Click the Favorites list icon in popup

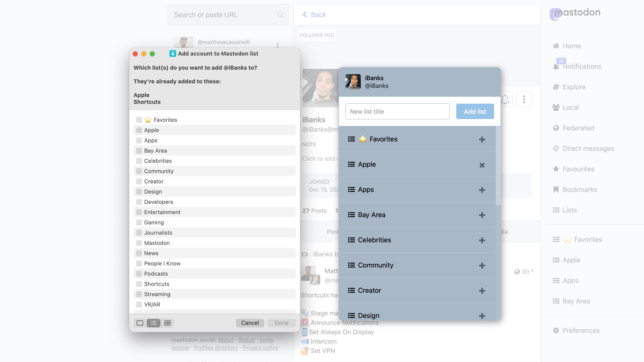point(351,139)
